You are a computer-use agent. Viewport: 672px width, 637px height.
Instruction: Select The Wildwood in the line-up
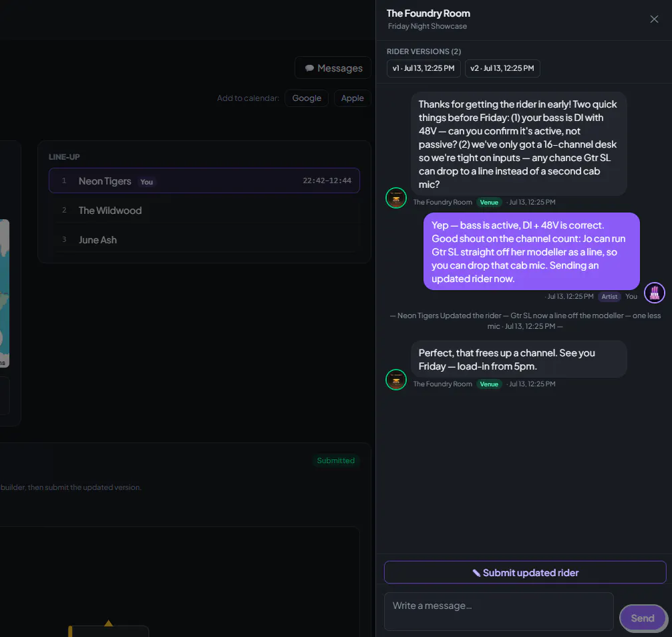pos(204,210)
